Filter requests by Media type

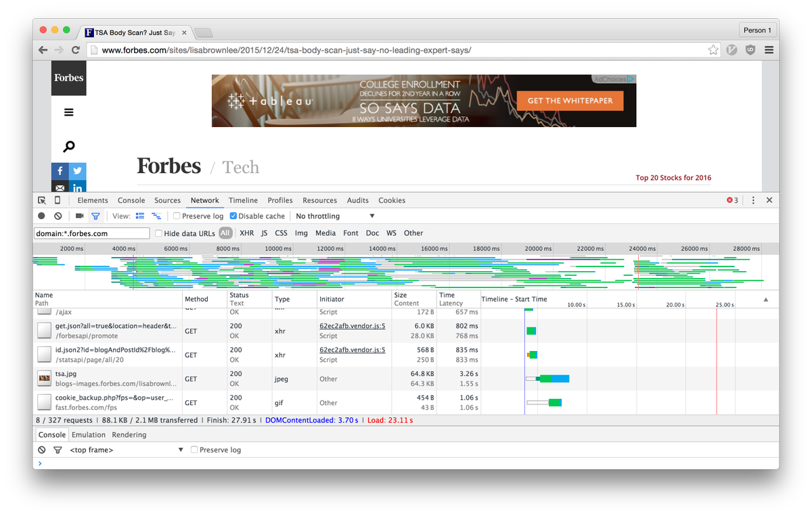pos(325,233)
